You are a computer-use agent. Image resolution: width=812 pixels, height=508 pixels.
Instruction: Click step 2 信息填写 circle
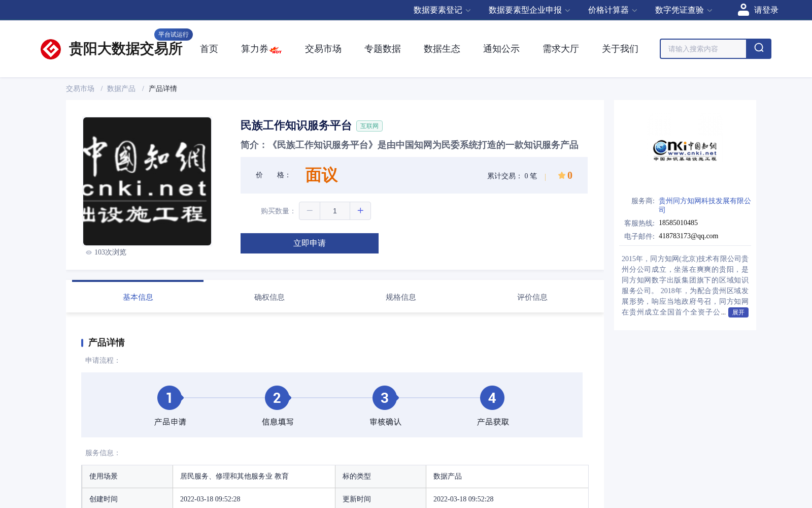coord(277,398)
